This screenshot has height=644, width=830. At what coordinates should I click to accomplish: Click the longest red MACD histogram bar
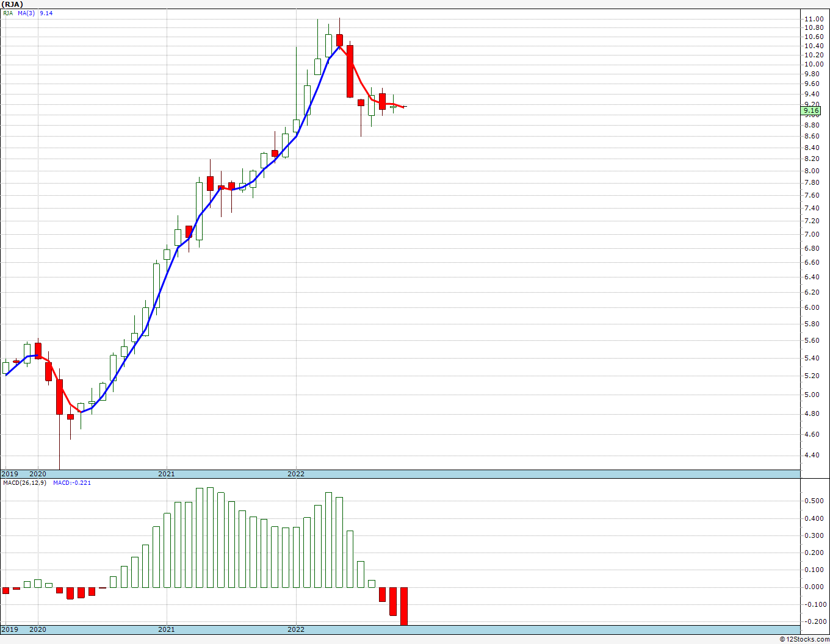[404, 606]
